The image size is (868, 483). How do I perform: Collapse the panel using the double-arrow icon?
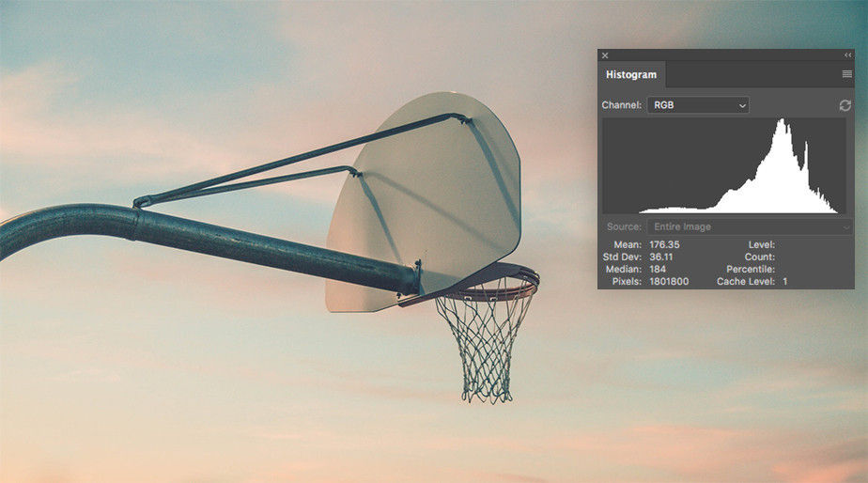tap(847, 55)
